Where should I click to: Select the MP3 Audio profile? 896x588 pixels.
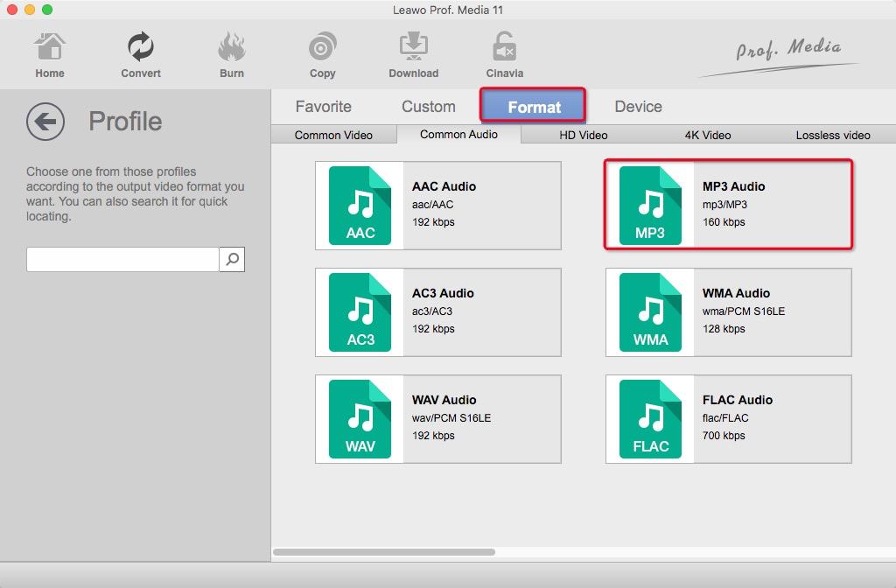[726, 204]
